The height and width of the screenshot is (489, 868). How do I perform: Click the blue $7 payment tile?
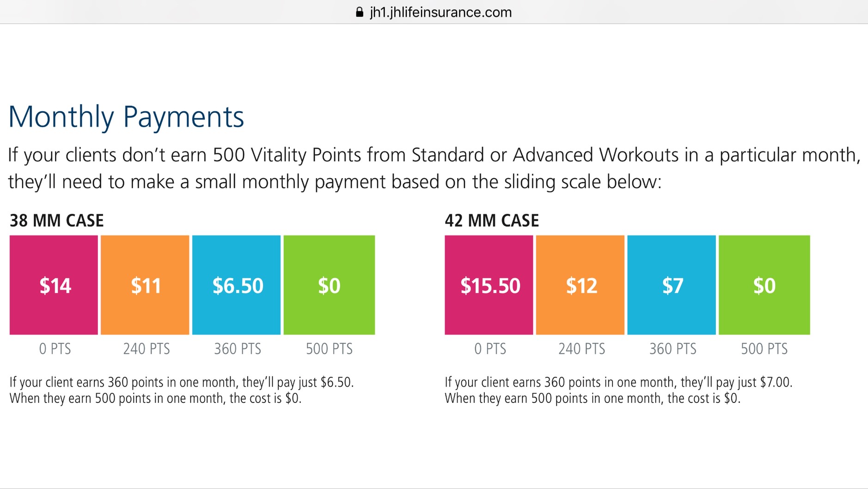click(x=672, y=285)
